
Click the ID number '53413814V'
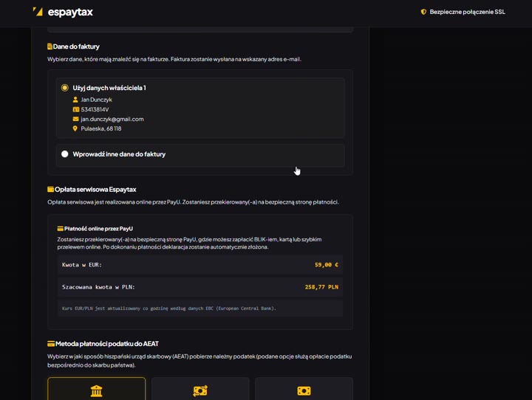point(95,109)
